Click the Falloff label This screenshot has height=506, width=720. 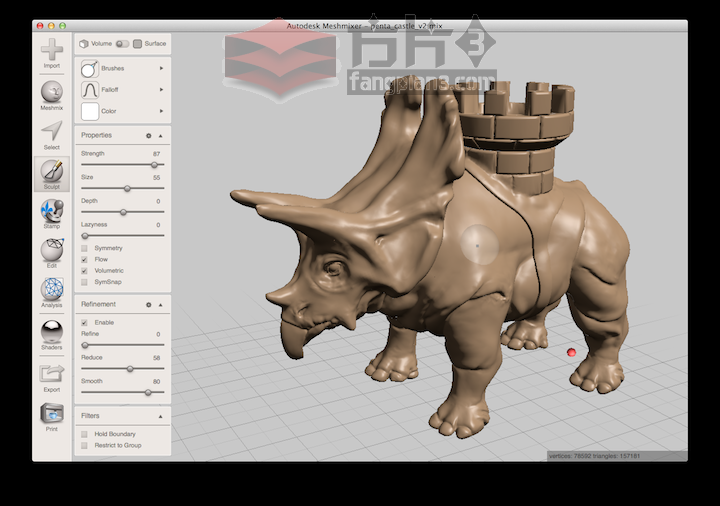pos(110,90)
